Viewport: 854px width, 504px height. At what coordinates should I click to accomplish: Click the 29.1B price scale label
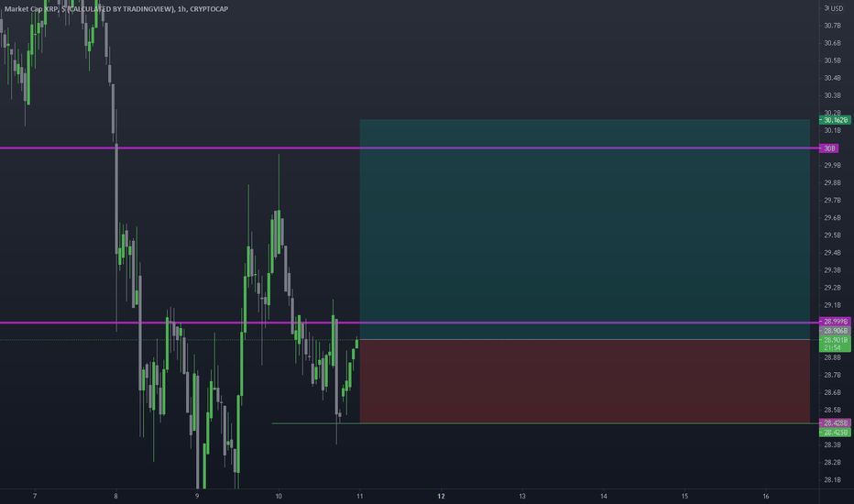pyautogui.click(x=832, y=304)
